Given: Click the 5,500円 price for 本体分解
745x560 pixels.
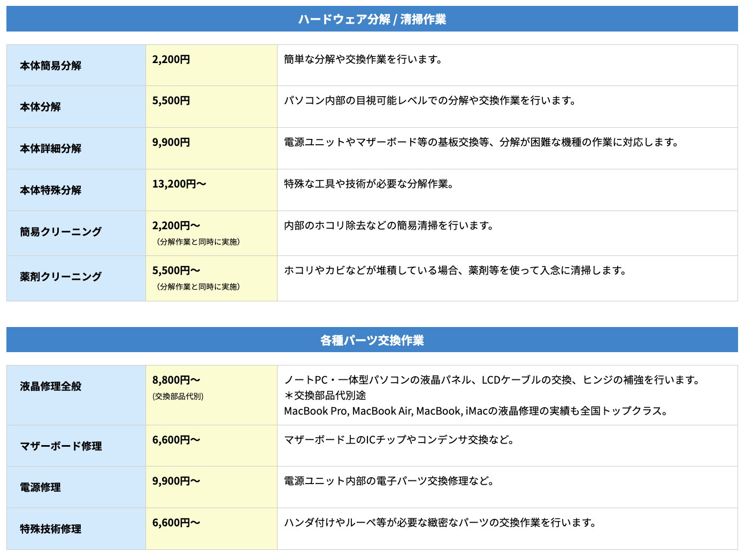Looking at the screenshot, I should (171, 100).
